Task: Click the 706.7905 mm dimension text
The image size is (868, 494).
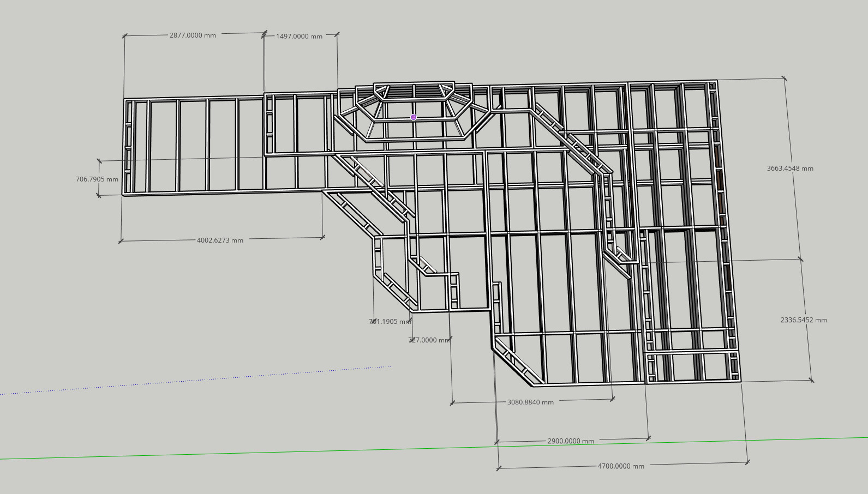Action: [97, 179]
